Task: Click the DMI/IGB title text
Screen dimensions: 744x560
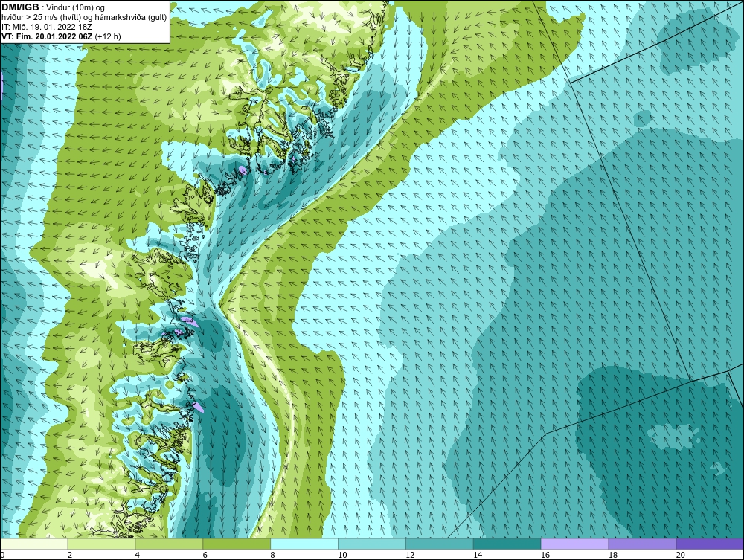Action: click(20, 7)
